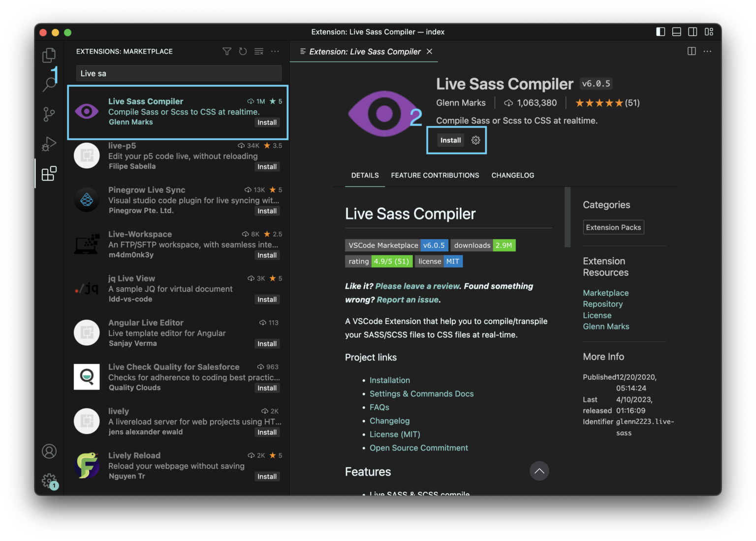Open the Run and Debug view
The image size is (756, 541).
(49, 144)
